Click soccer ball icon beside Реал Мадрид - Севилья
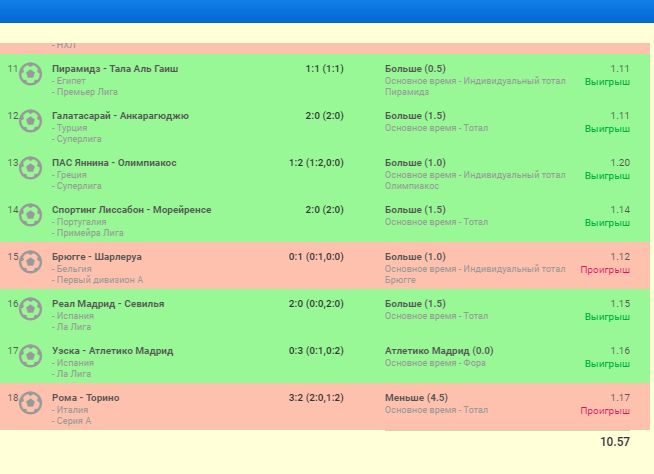 [30, 309]
